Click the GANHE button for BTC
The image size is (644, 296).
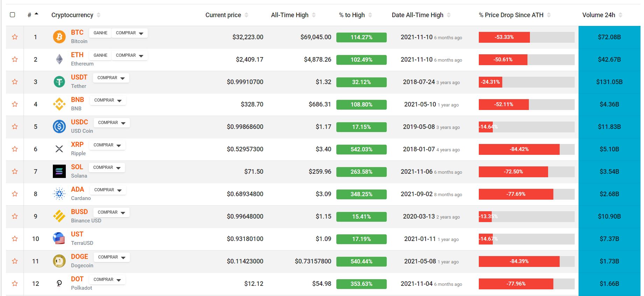click(x=100, y=33)
